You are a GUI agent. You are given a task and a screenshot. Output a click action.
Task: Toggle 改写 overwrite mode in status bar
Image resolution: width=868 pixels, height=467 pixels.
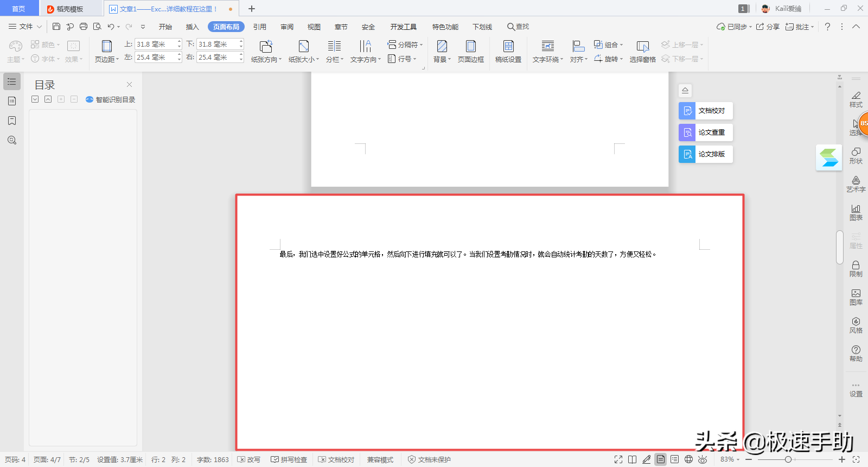tap(249, 459)
